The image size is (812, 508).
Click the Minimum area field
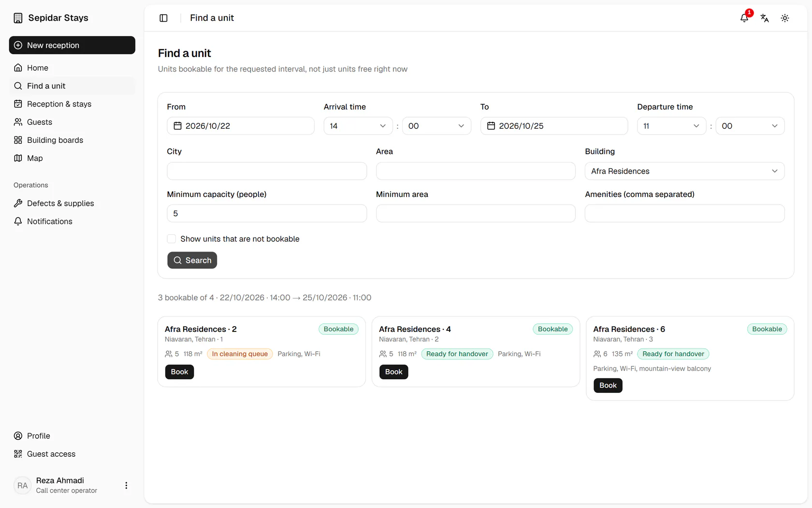476,213
